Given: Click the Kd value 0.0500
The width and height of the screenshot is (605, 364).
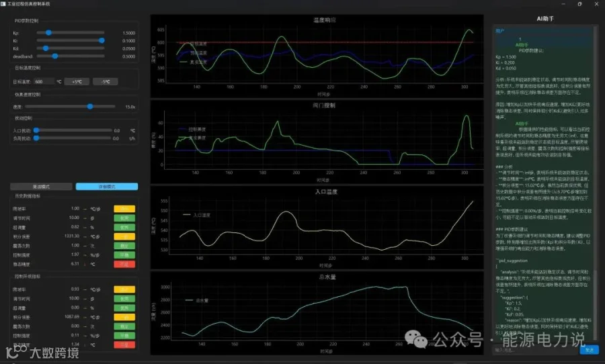Looking at the screenshot, I should click(129, 48).
